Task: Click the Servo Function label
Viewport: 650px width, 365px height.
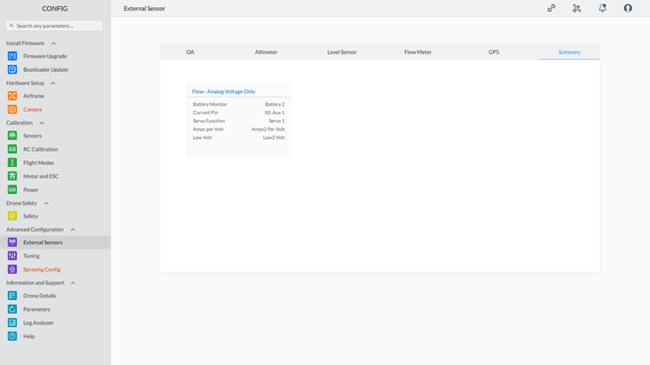Action: (209, 121)
